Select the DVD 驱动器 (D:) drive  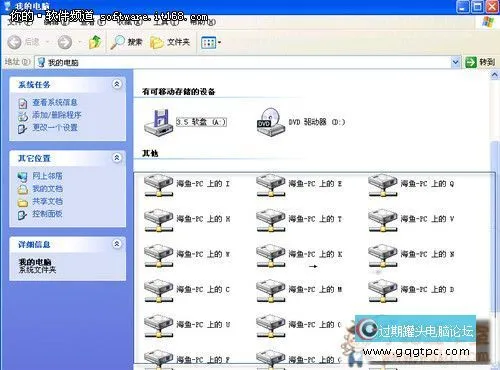[x=301, y=122]
